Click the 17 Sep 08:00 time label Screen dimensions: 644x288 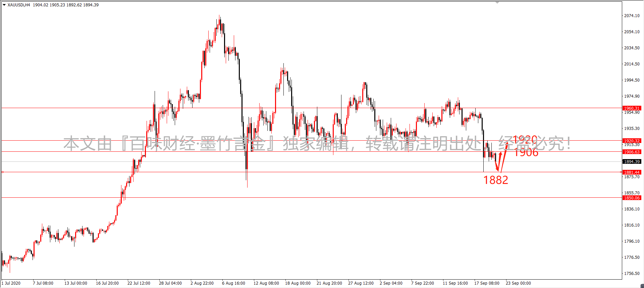pos(487,283)
